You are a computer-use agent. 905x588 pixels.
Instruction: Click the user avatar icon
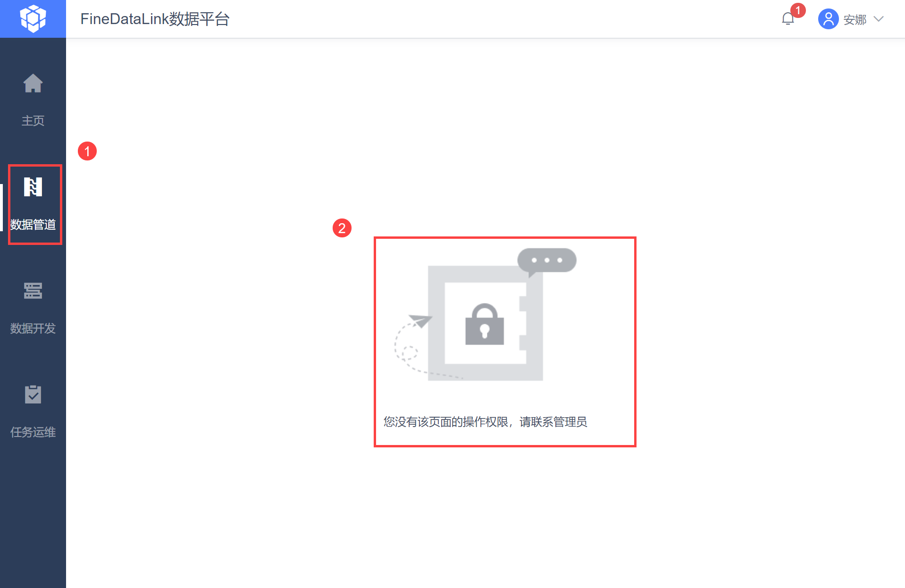click(828, 19)
